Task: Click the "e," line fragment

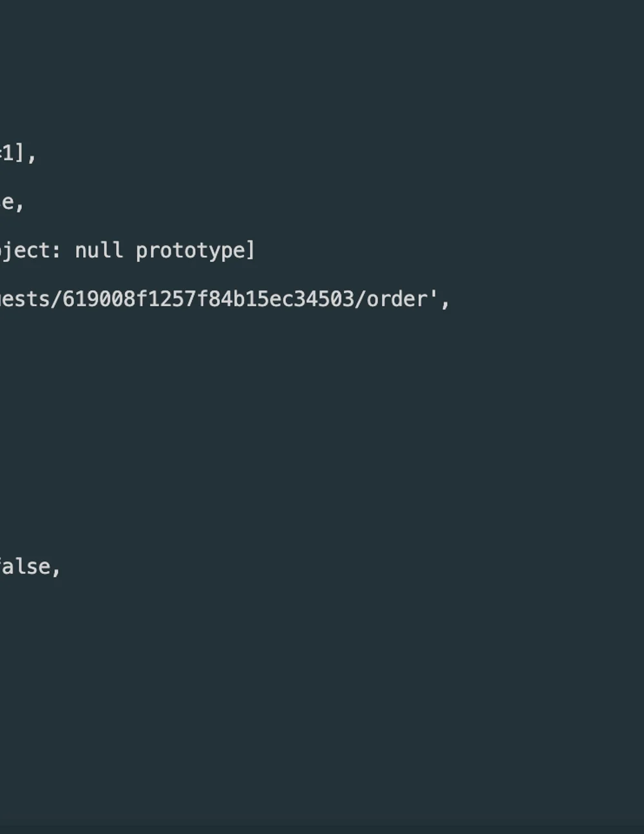Action: pos(12,202)
